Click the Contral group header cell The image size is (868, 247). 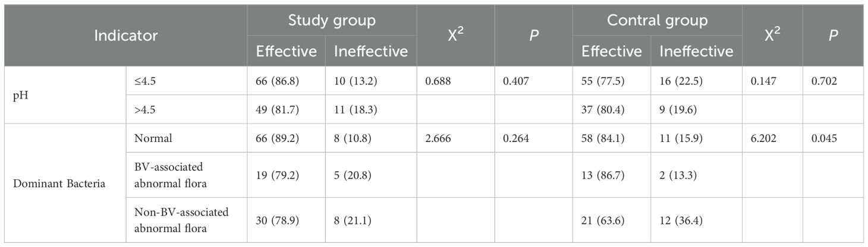click(x=657, y=21)
